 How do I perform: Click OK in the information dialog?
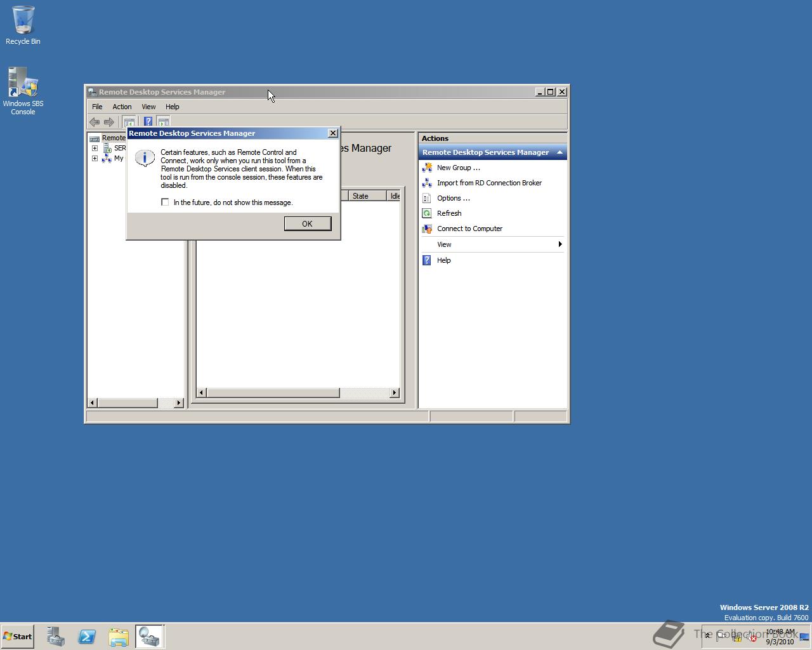point(308,223)
